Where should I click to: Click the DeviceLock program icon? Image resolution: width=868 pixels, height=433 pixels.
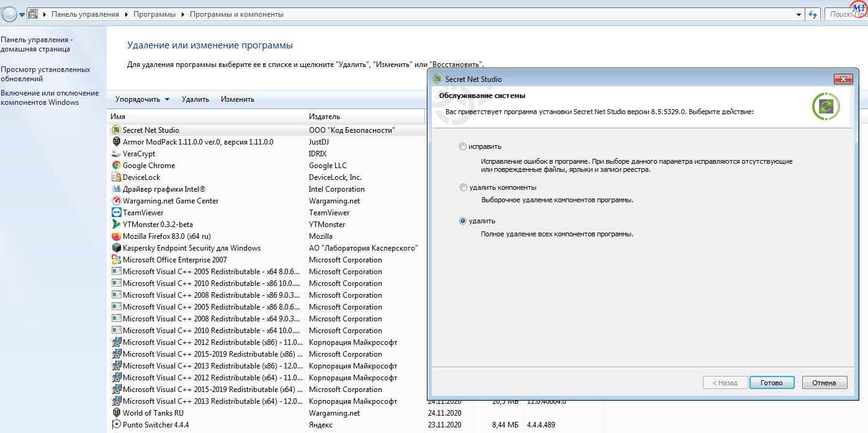(116, 177)
